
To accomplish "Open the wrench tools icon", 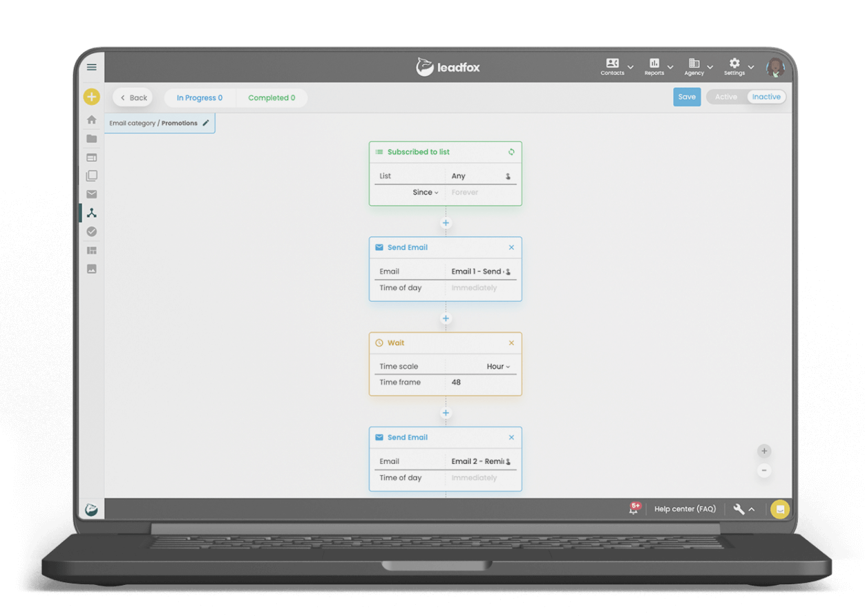I will (739, 510).
